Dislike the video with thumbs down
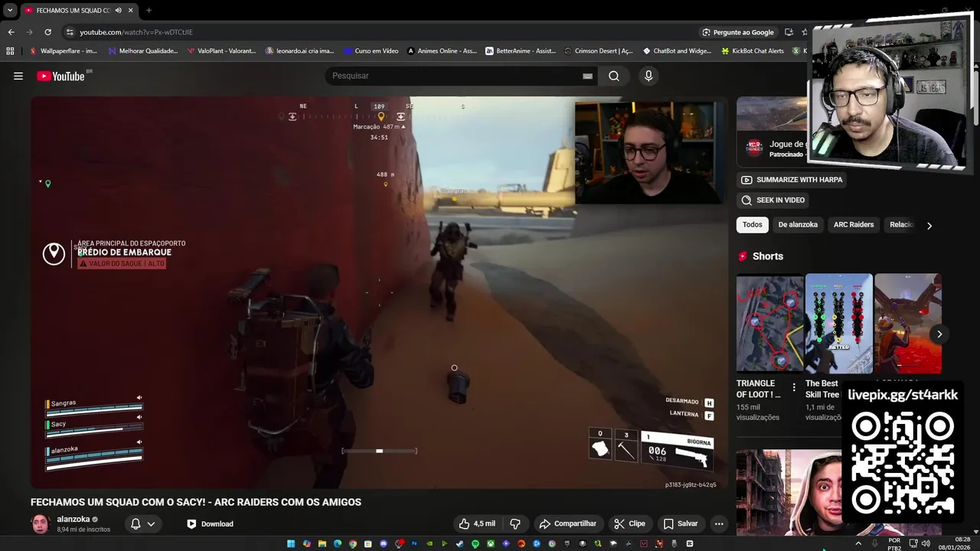Image resolution: width=980 pixels, height=551 pixels. coord(515,523)
